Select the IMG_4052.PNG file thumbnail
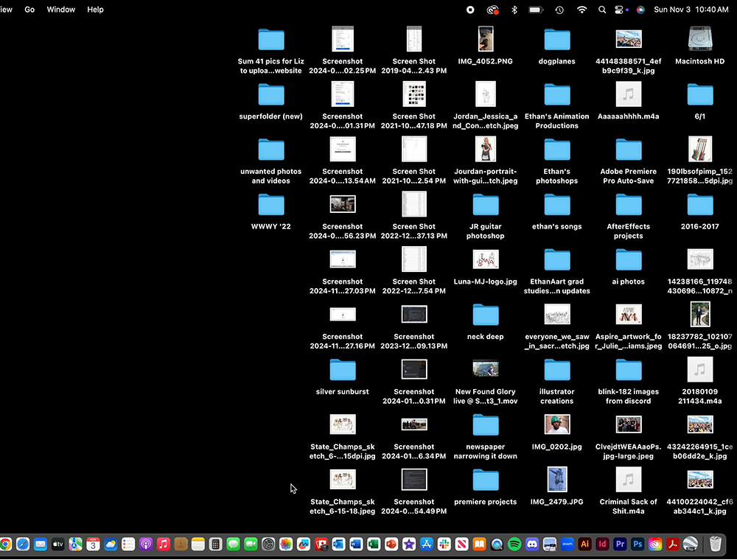The image size is (737, 560). tap(486, 39)
